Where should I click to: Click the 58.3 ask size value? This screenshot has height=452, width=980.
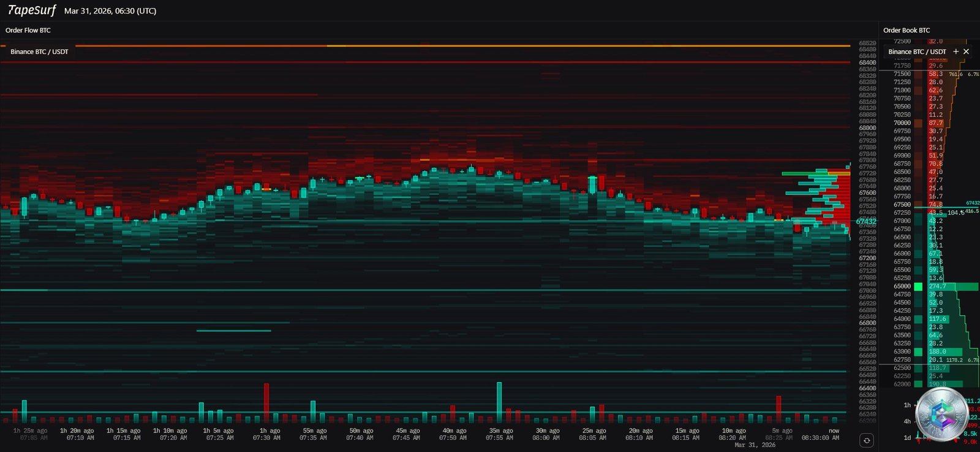(935, 73)
